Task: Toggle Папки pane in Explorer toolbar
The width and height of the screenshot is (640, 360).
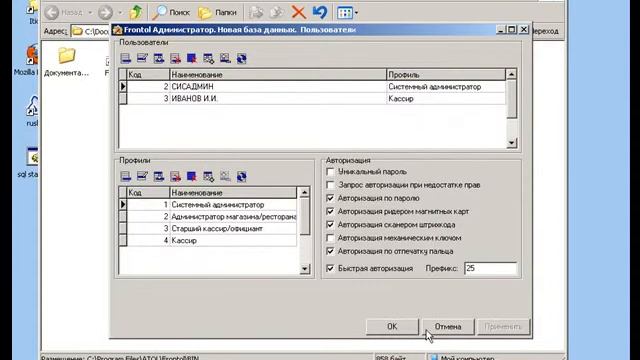Action: [217, 13]
